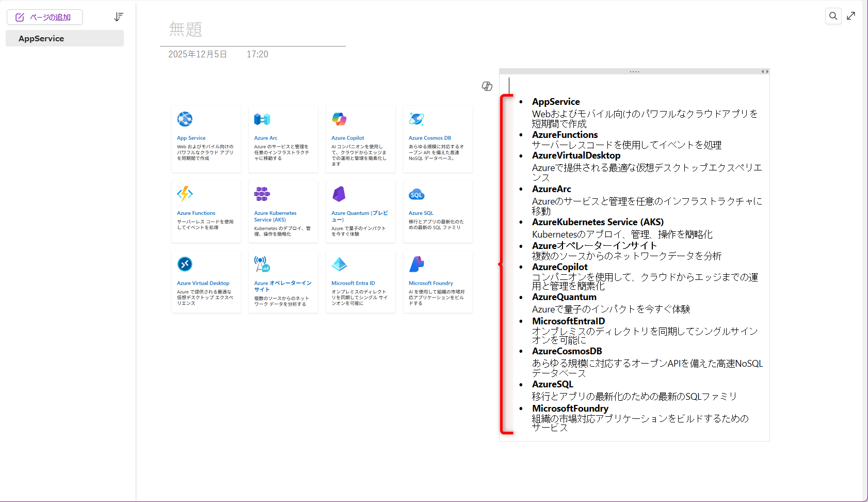Select the Azure Virtual Desktop icon

pos(185,264)
